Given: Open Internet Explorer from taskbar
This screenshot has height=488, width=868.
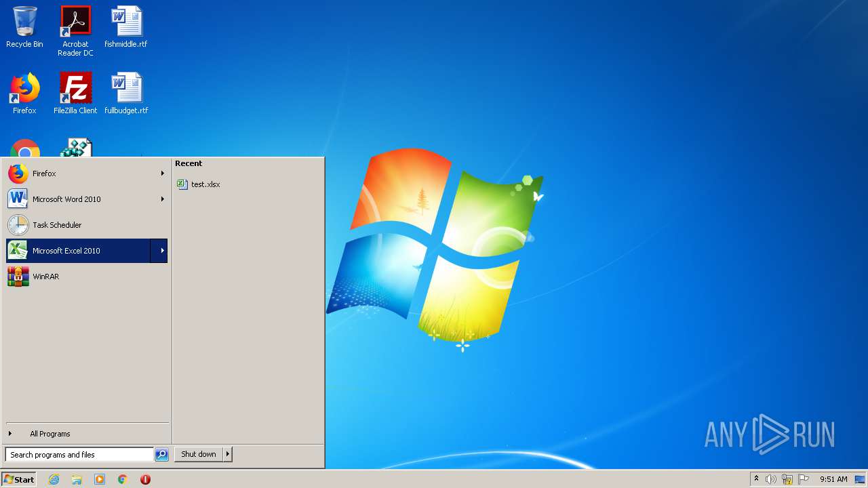Looking at the screenshot, I should point(54,479).
